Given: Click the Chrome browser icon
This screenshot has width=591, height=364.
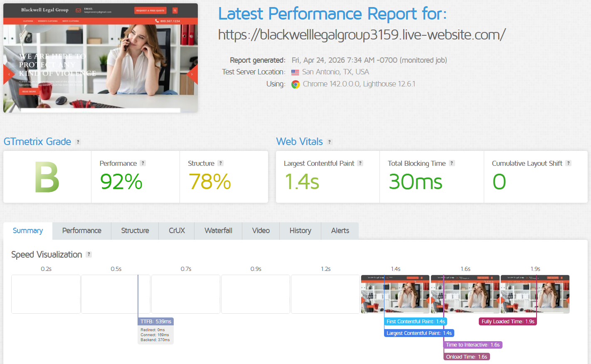Looking at the screenshot, I should point(295,84).
